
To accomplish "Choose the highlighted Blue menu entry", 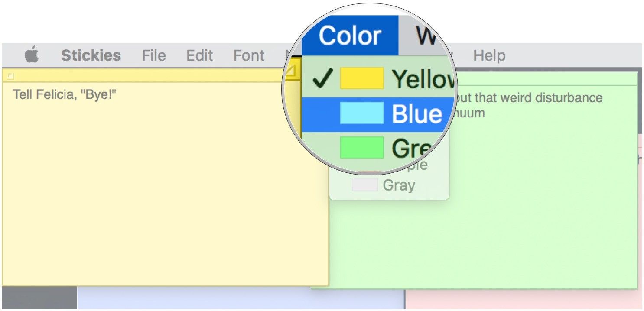I will click(416, 114).
